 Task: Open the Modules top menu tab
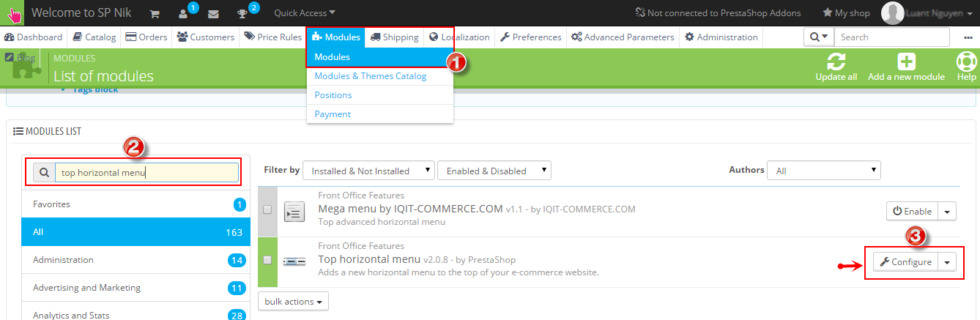336,37
